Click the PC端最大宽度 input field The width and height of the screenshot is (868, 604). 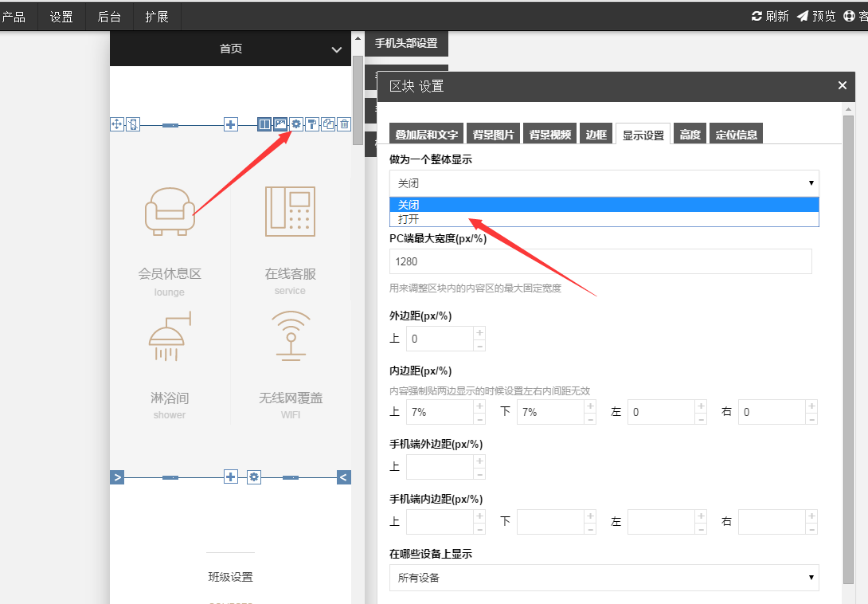tap(600, 261)
